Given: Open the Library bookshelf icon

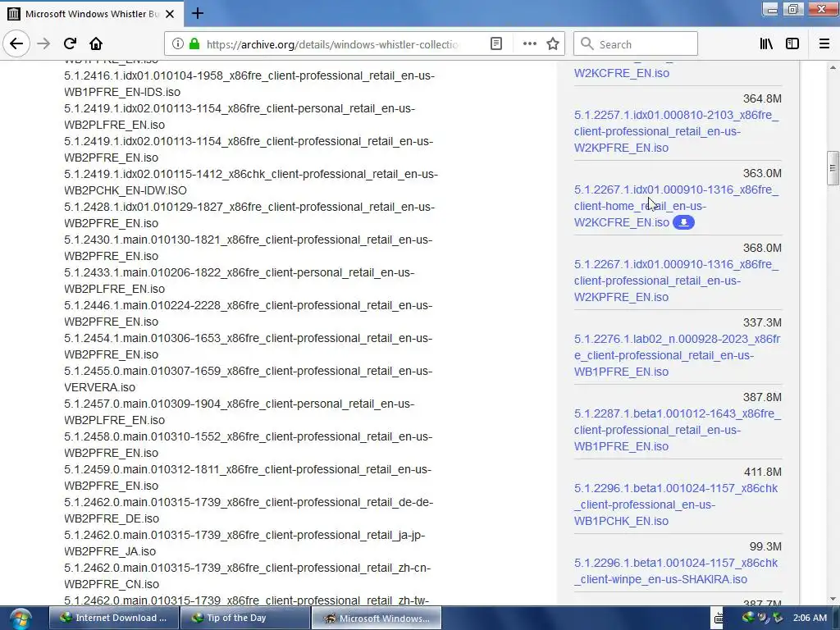Looking at the screenshot, I should pyautogui.click(x=766, y=44).
